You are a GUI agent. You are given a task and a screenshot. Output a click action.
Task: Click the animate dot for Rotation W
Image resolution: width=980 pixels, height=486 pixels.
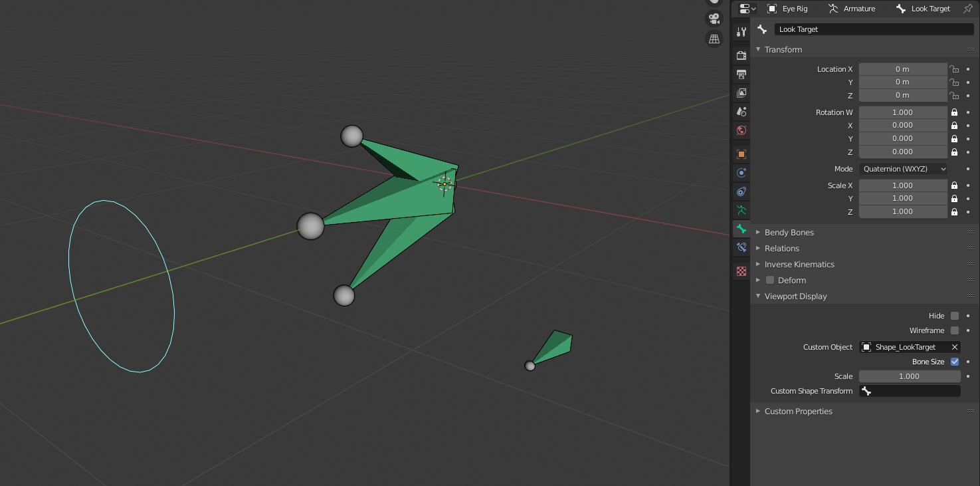[x=968, y=112]
